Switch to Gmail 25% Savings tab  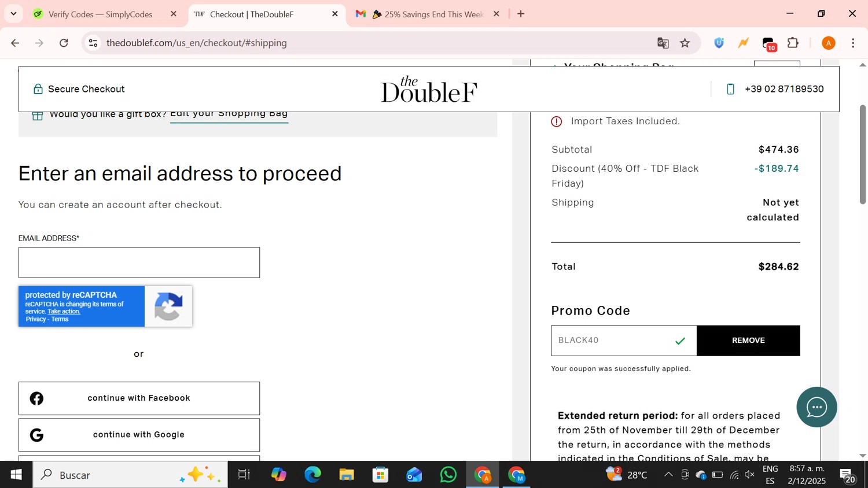pyautogui.click(x=428, y=14)
